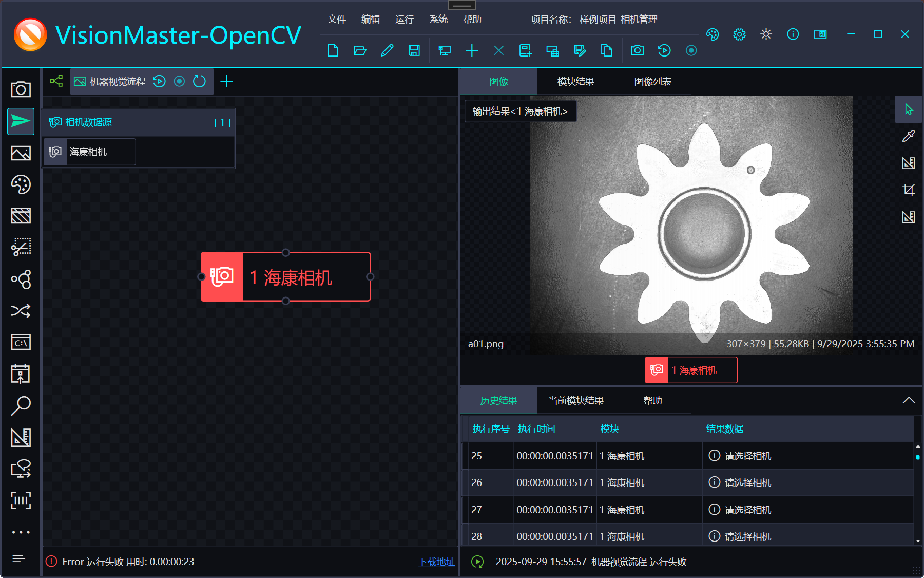The image size is (924, 578).
Task: Click the Open folder icon
Action: click(x=360, y=50)
